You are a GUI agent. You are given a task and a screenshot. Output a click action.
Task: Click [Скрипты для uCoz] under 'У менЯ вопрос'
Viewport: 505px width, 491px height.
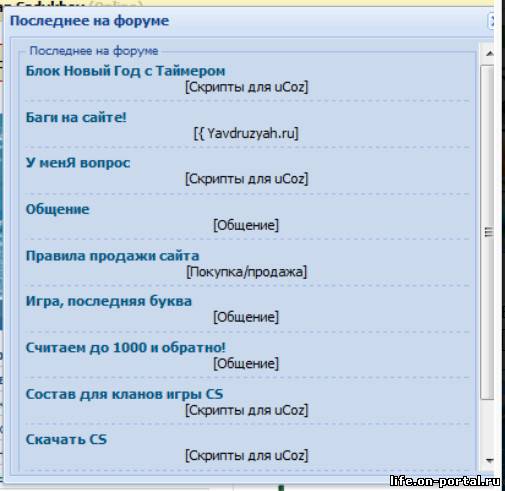[247, 179]
